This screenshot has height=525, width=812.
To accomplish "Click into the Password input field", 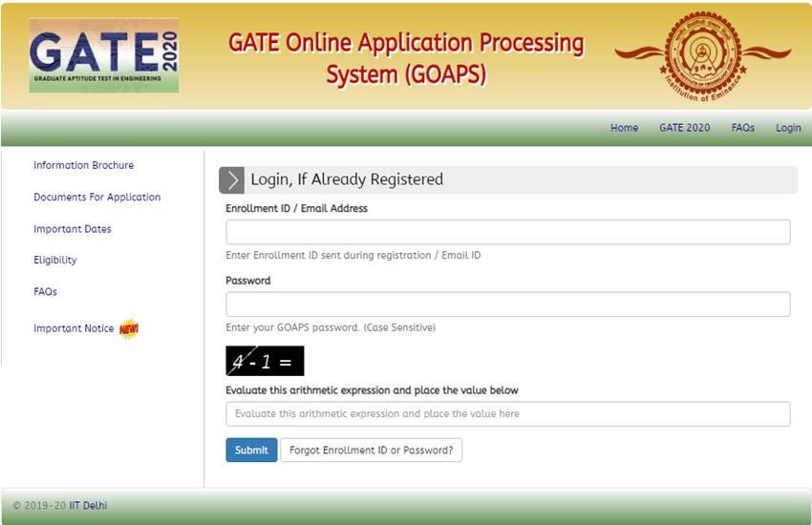I will (507, 304).
